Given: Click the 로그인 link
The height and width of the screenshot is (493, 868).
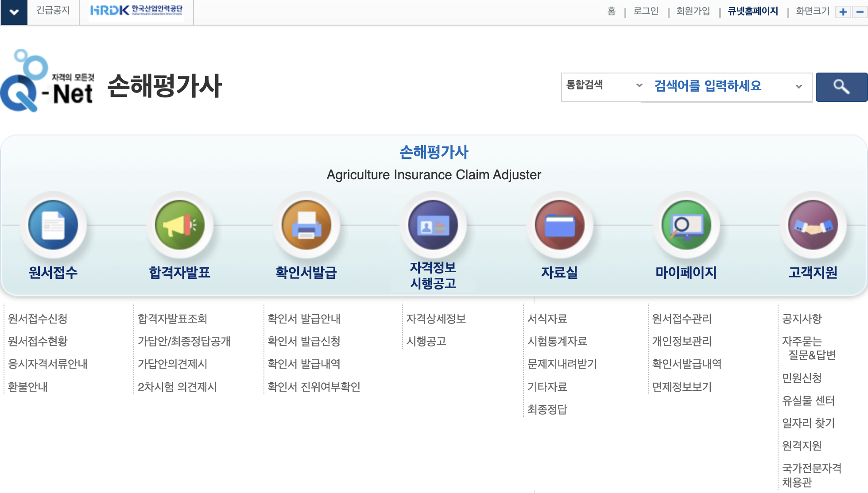Looking at the screenshot, I should pos(645,11).
